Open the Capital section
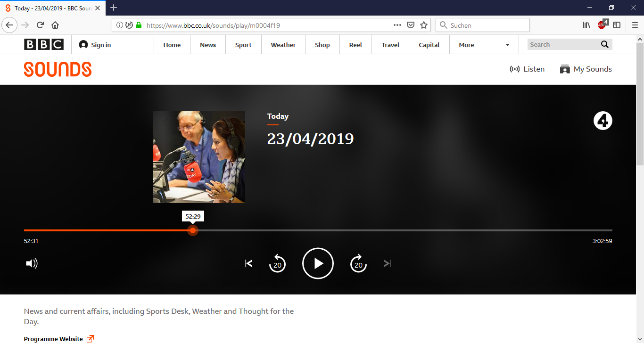The width and height of the screenshot is (644, 343). [x=429, y=45]
